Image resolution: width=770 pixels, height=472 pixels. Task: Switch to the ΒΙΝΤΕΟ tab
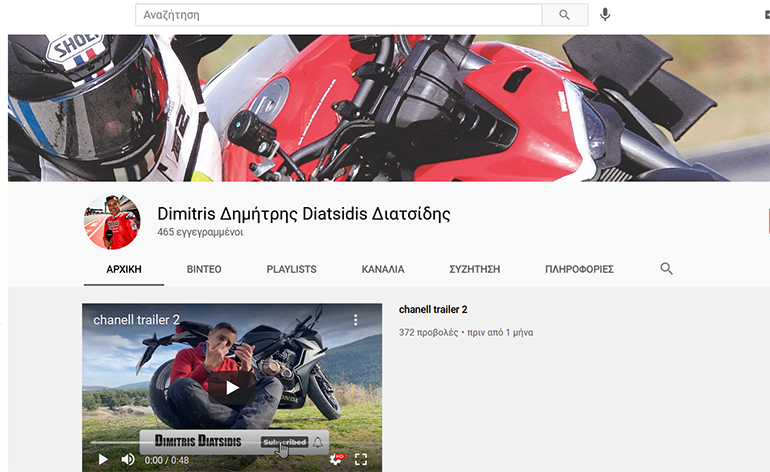(x=204, y=270)
